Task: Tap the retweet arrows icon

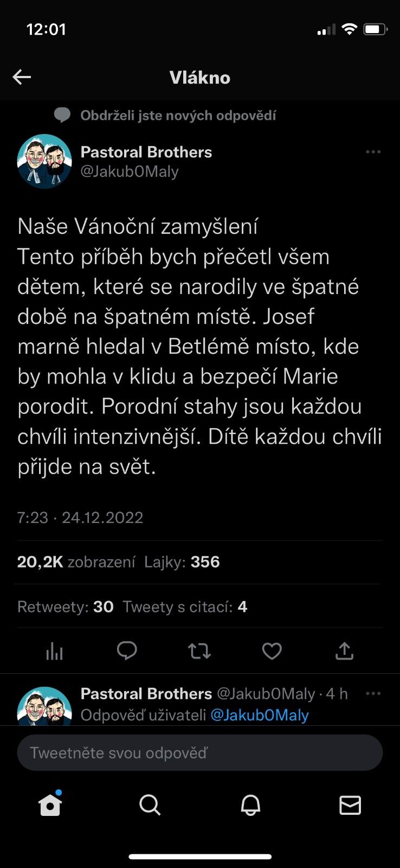Action: [x=199, y=650]
